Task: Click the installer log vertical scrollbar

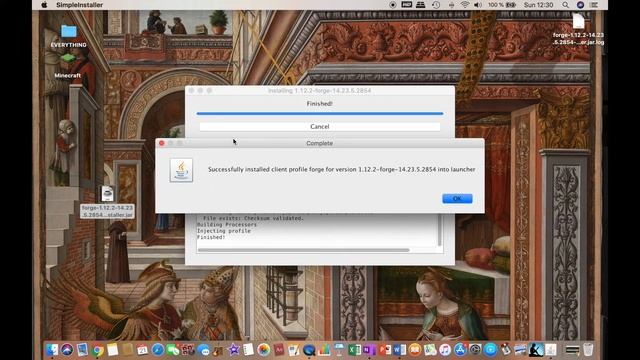Action: coord(440,230)
